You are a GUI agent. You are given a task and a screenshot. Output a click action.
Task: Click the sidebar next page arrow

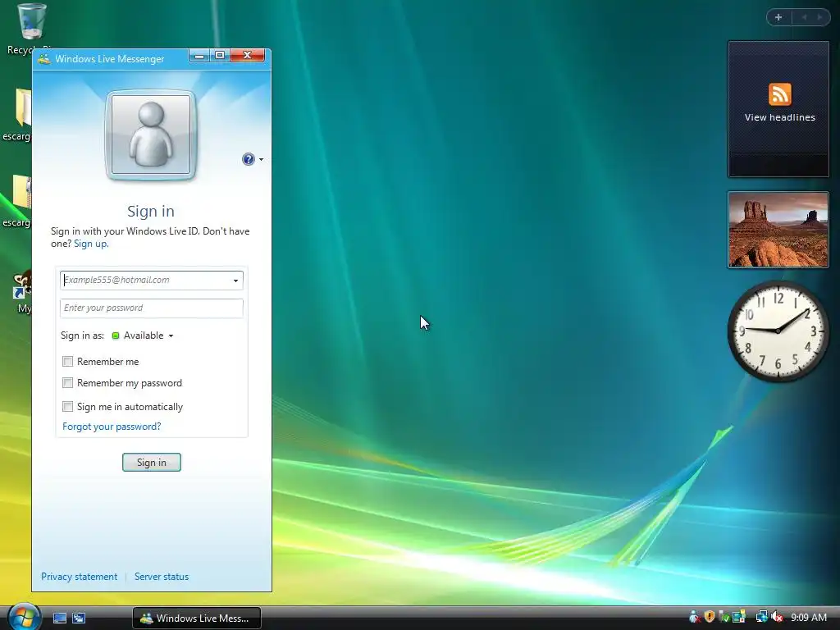pos(819,17)
